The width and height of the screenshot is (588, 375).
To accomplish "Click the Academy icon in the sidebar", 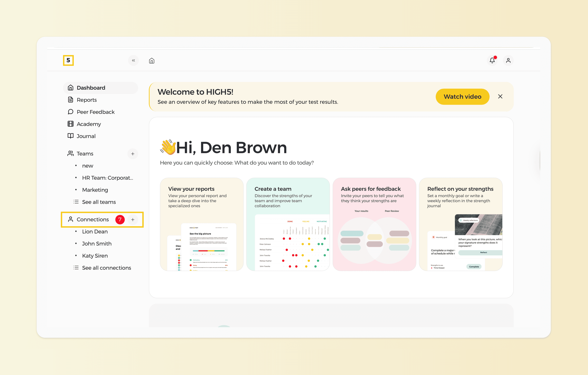I will point(71,124).
